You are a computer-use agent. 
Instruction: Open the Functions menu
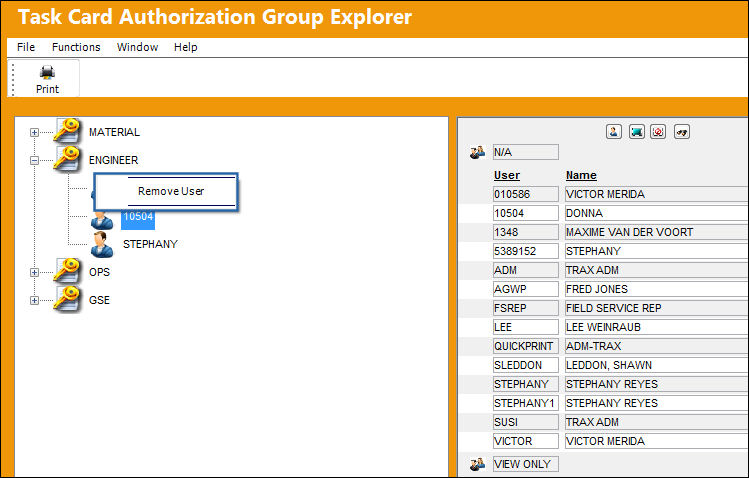(x=76, y=47)
